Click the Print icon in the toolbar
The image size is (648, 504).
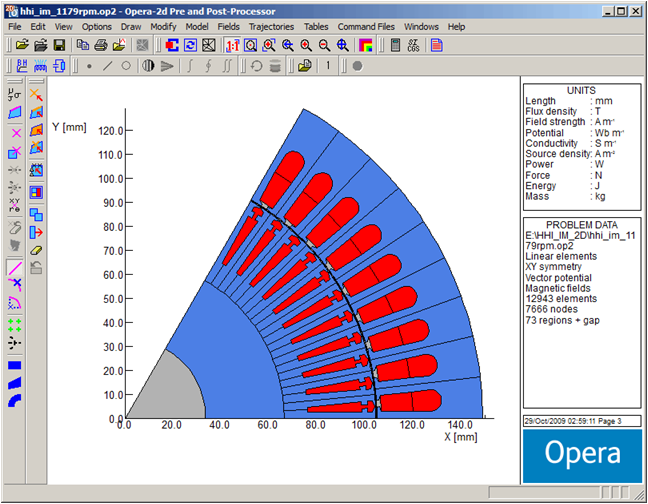pyautogui.click(x=101, y=45)
